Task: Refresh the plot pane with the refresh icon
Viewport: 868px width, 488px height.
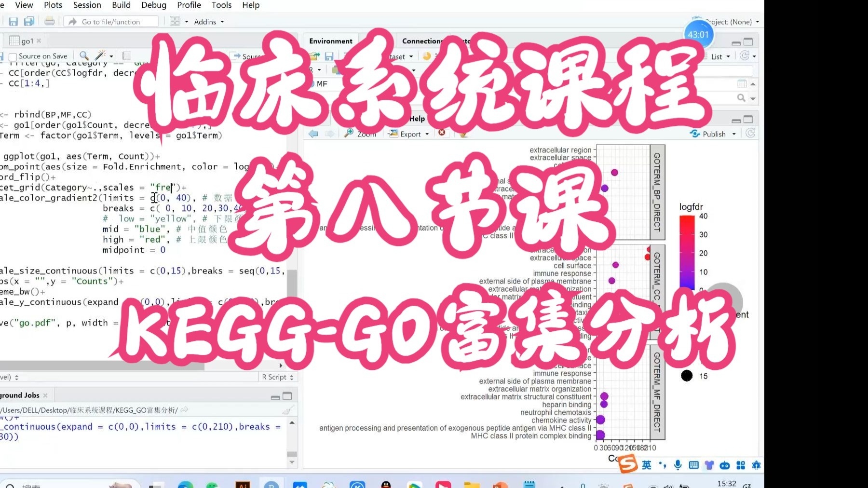Action: click(751, 134)
